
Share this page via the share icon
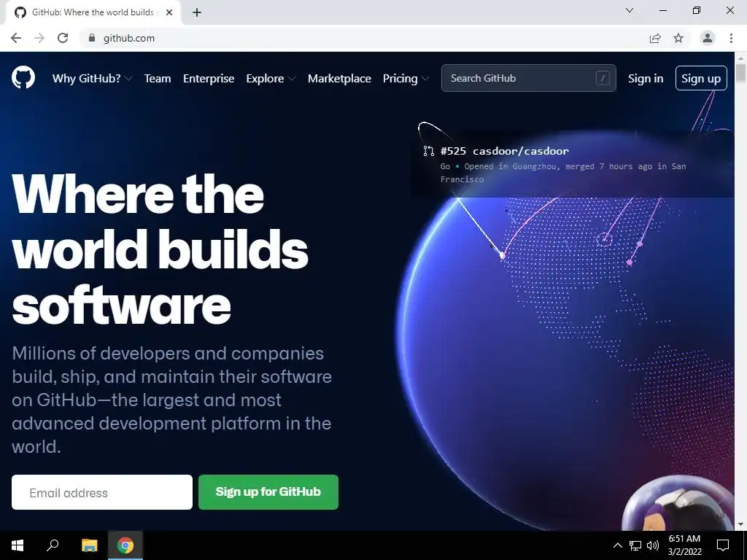tap(655, 38)
